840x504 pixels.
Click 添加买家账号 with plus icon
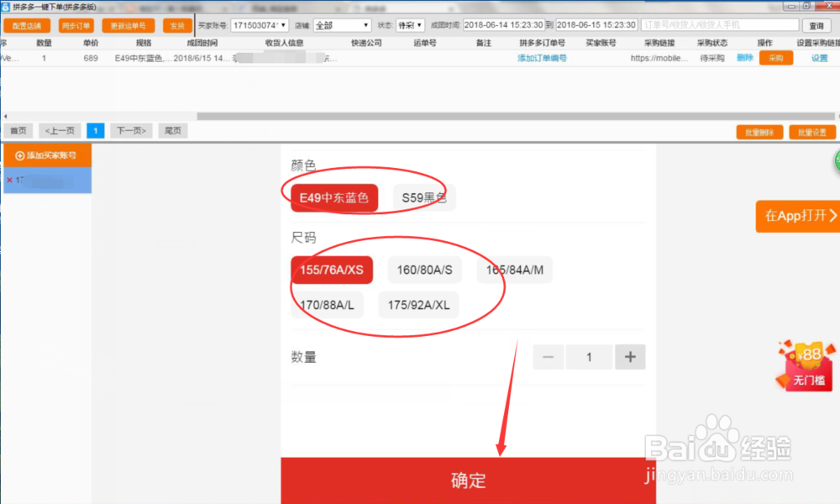click(47, 155)
